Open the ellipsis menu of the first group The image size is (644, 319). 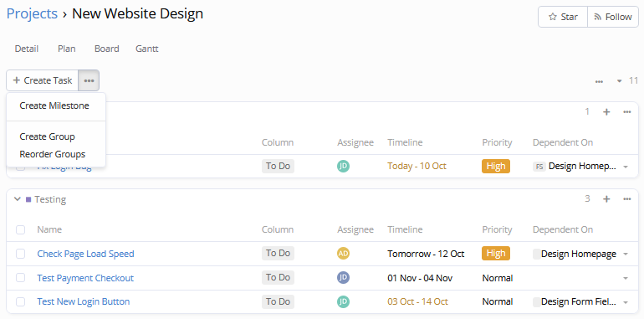coord(626,112)
